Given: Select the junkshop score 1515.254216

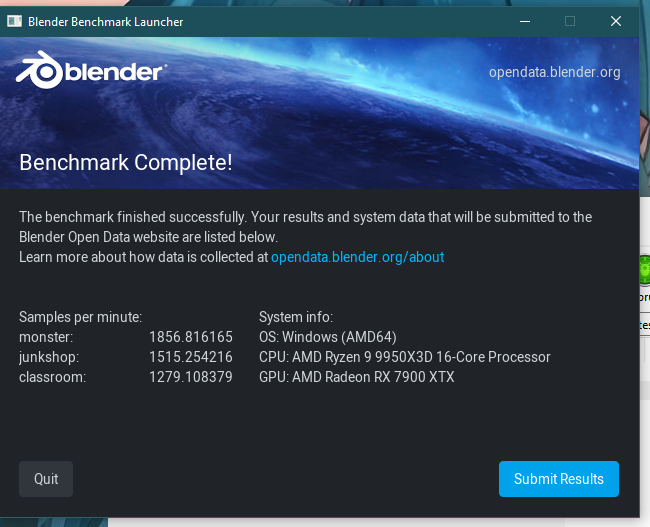Looking at the screenshot, I should coord(191,357).
